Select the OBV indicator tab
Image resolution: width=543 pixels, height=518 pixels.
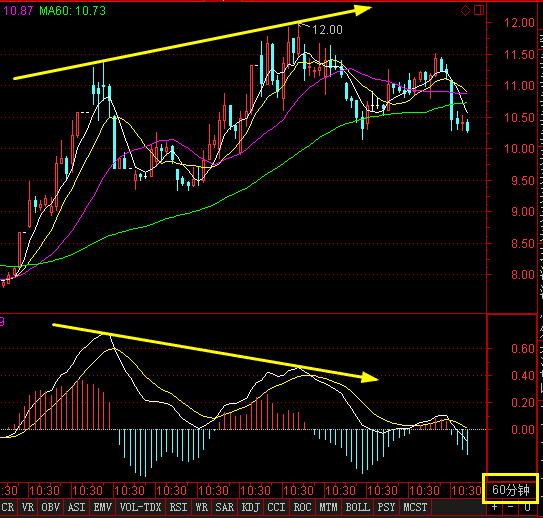click(x=51, y=507)
